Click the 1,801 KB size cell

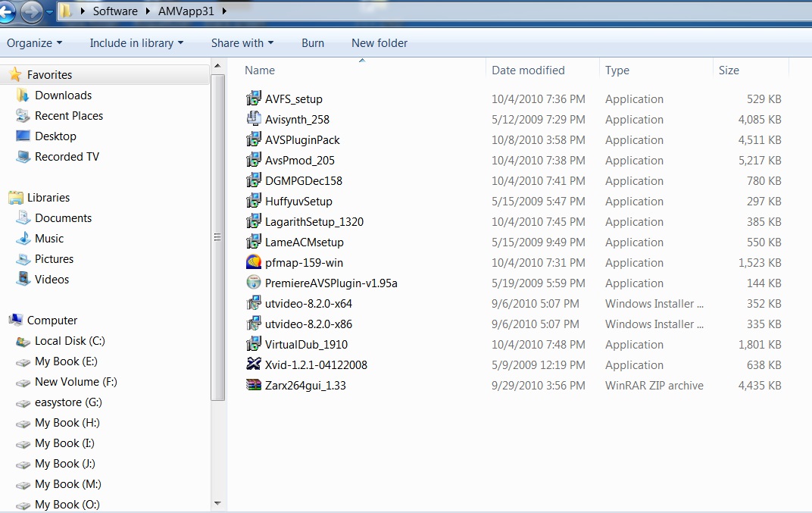coord(759,345)
